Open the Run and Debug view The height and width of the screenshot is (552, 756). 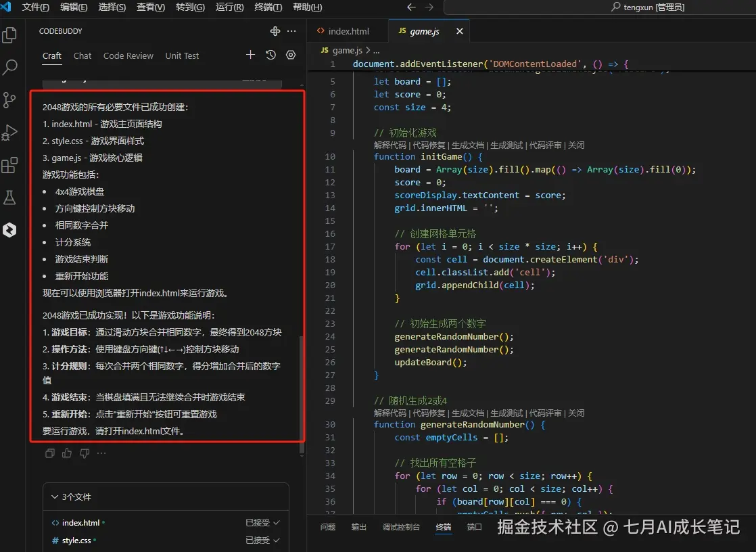(x=9, y=133)
